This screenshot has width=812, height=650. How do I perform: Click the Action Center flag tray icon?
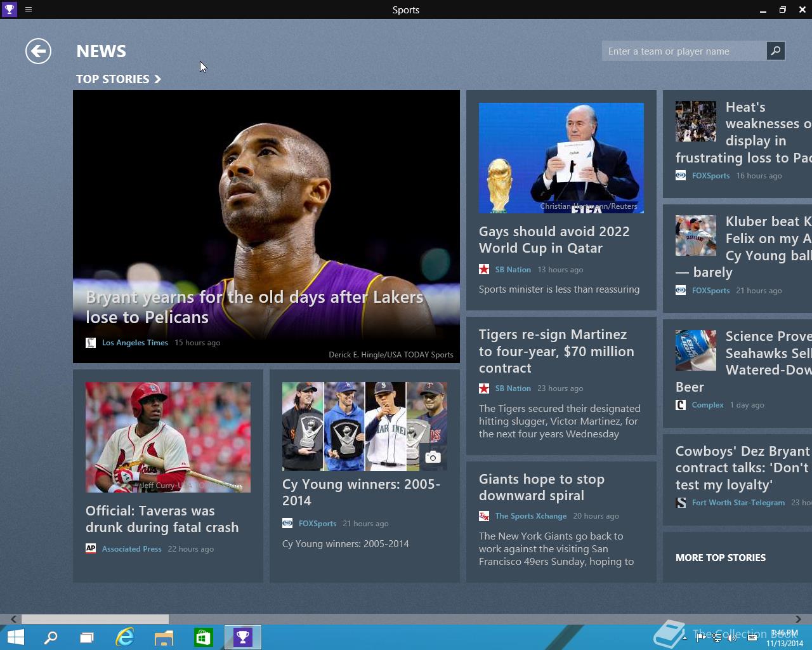click(x=701, y=637)
